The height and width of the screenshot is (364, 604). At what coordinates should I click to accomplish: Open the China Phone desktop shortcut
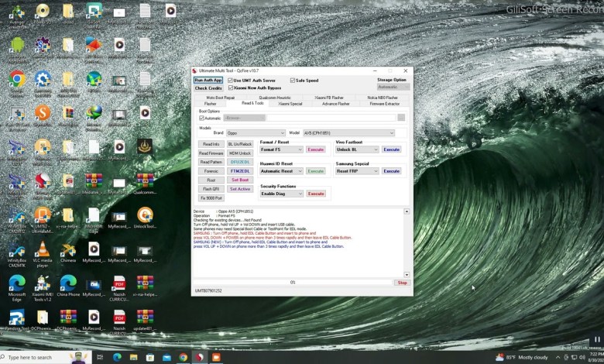click(68, 284)
